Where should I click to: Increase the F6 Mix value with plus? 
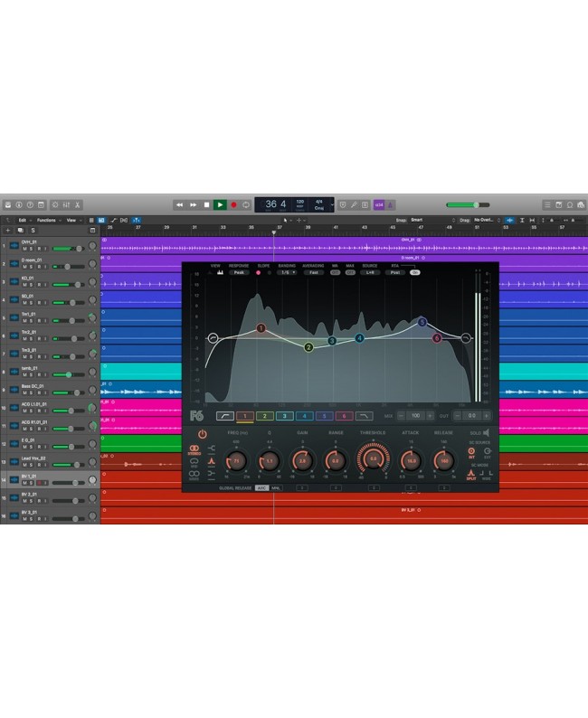click(x=430, y=416)
